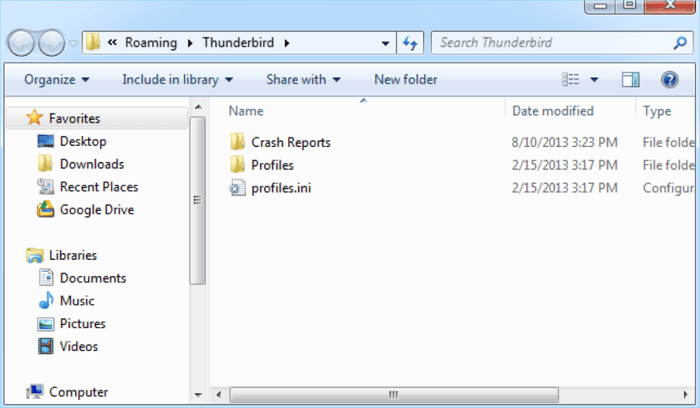Click the horizontal scrollbar thumb

(x=394, y=395)
